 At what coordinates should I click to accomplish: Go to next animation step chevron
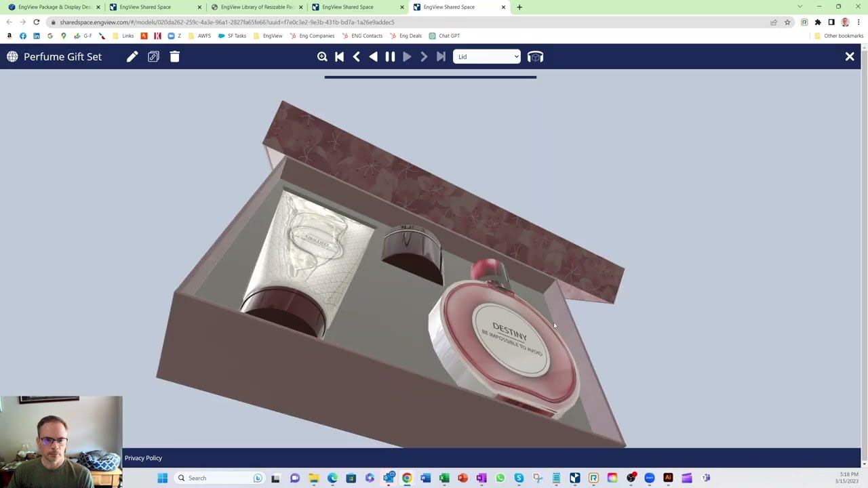(x=424, y=57)
